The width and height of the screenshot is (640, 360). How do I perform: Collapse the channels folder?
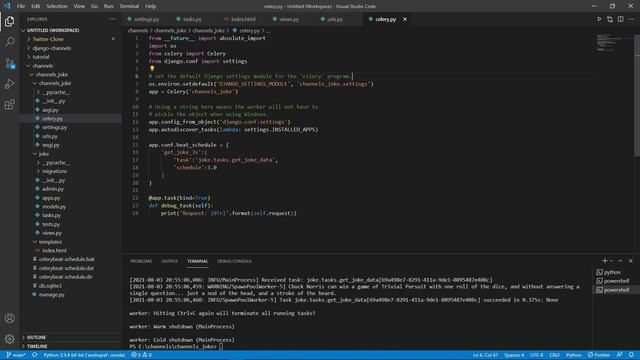[42, 66]
